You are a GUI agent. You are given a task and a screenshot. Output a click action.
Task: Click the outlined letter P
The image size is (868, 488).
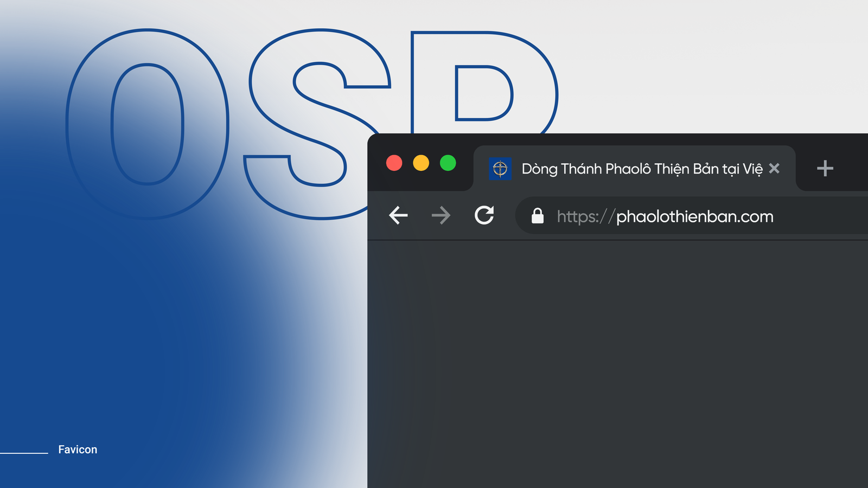[484, 82]
